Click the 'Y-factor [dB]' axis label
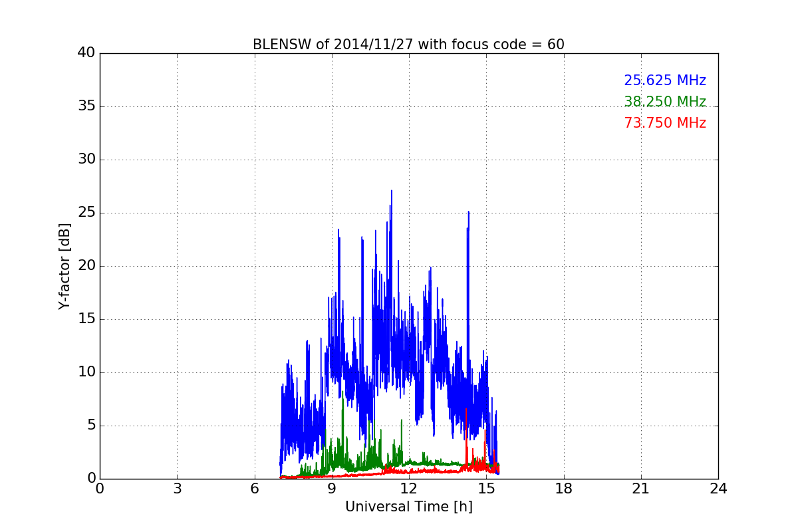 (x=65, y=266)
